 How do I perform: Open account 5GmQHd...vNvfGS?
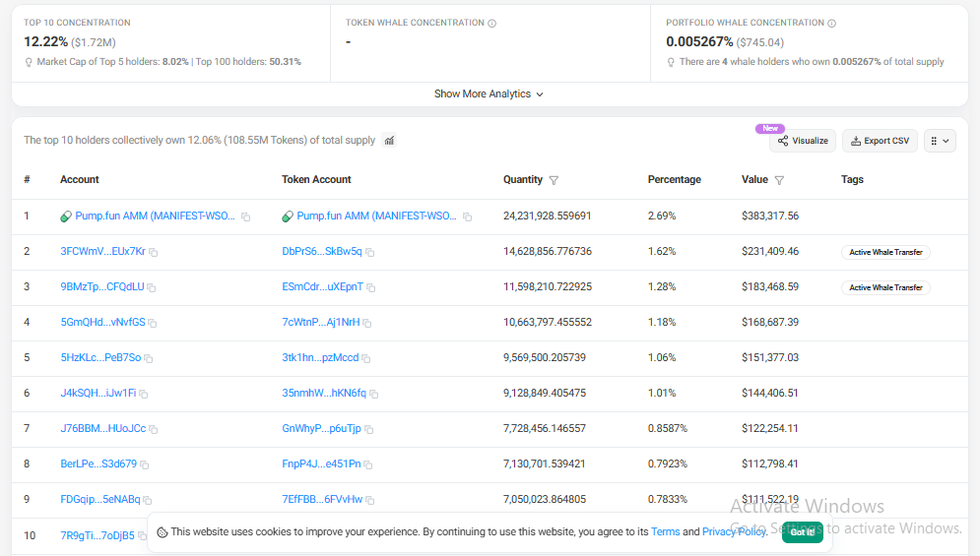[102, 323]
